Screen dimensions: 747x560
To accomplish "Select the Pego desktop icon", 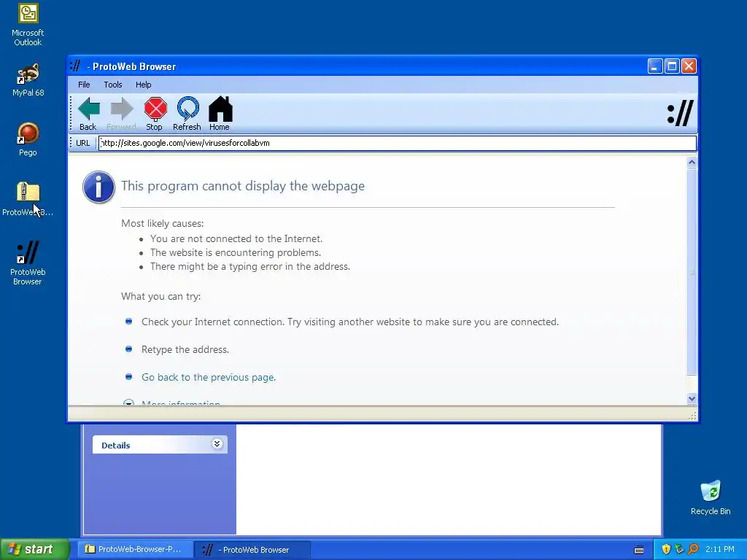I will pos(28,139).
